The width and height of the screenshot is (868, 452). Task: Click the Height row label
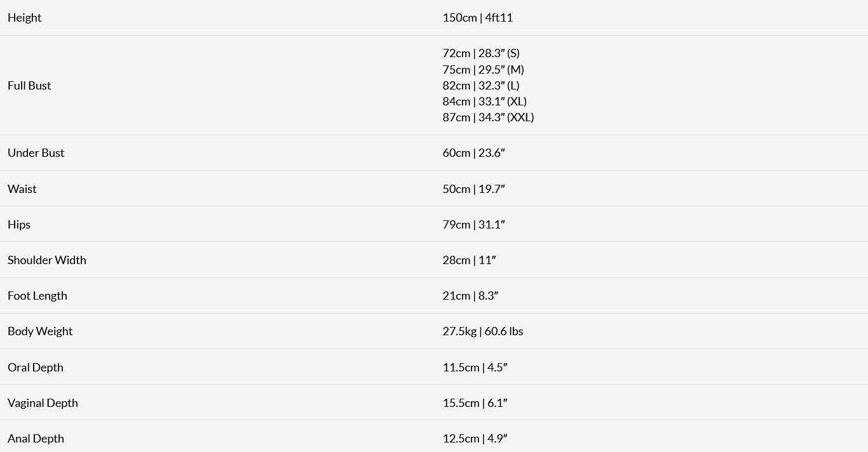pos(24,18)
